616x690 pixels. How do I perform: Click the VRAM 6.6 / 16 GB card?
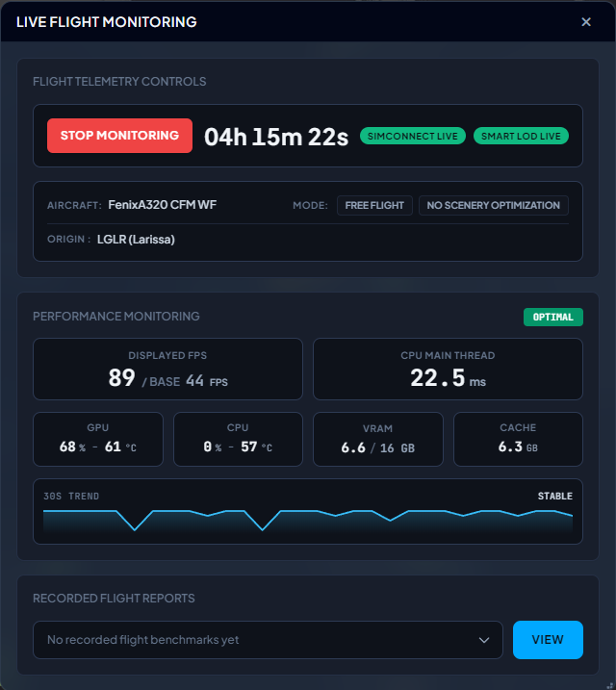pos(378,439)
